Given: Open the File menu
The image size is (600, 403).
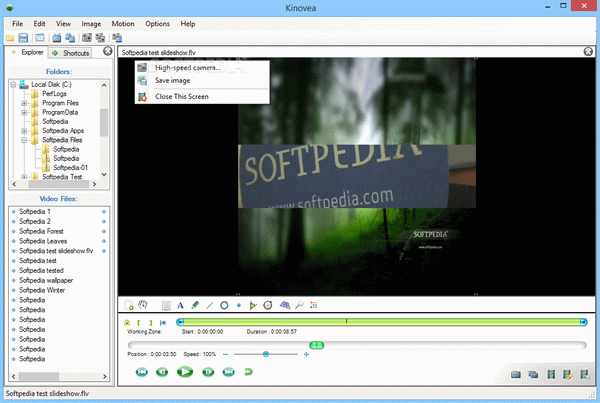Looking at the screenshot, I should tap(17, 24).
